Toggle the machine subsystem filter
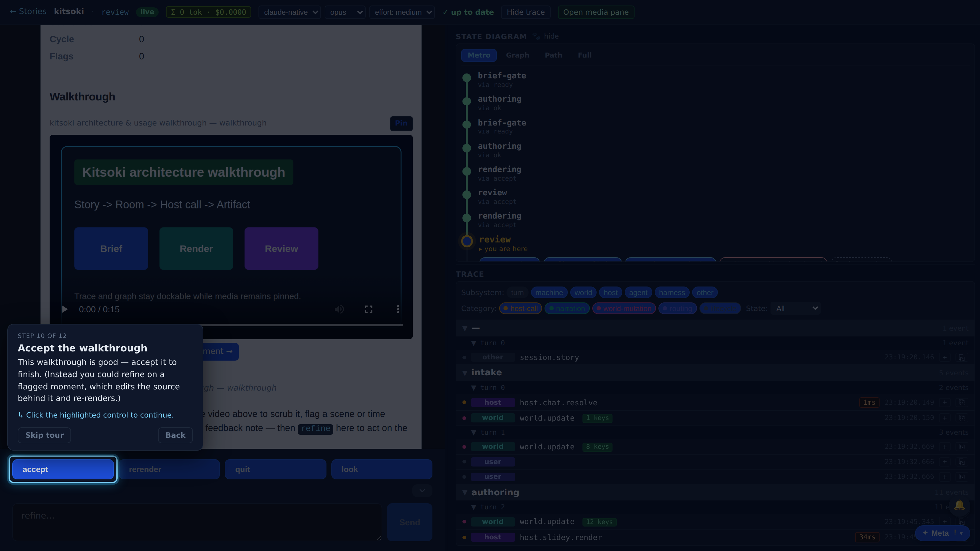Viewport: 980px width, 551px height. point(549,292)
